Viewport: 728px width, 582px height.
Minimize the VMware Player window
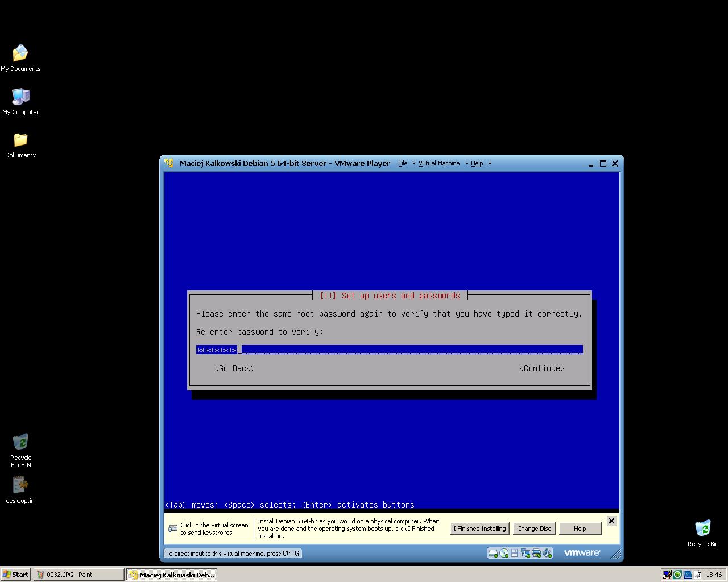point(591,164)
